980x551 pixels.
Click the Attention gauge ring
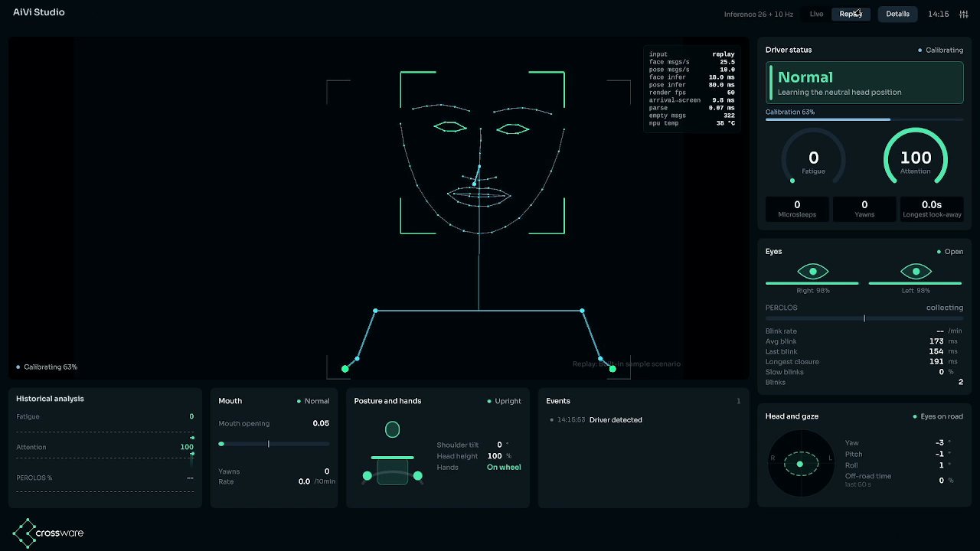tap(916, 158)
